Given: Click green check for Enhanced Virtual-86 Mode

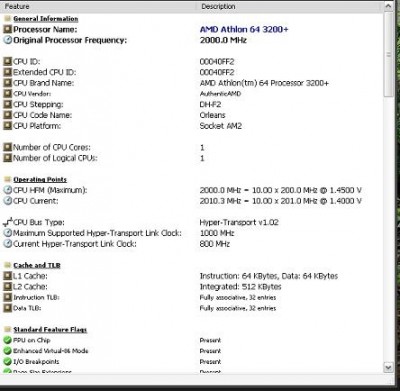Looking at the screenshot, I should [7, 351].
